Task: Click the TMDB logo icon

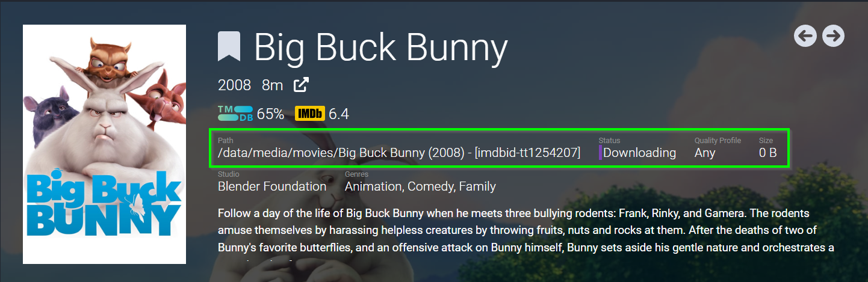Action: (235, 114)
